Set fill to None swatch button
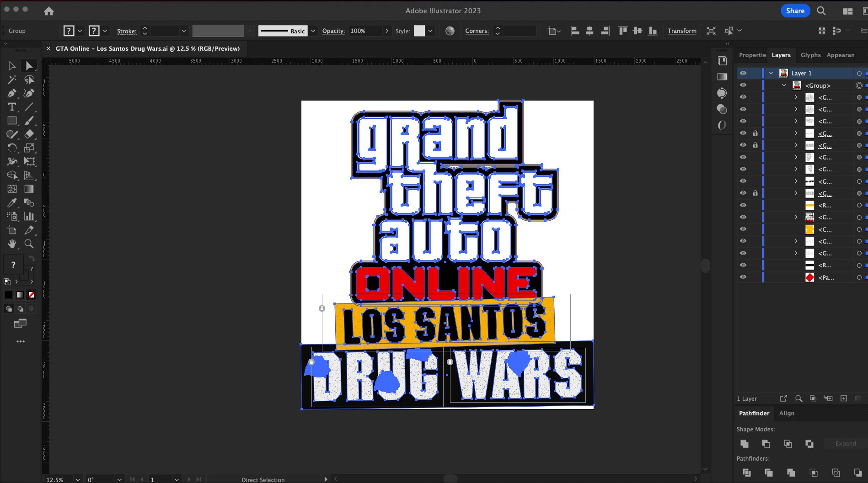868x483 pixels. tap(32, 295)
